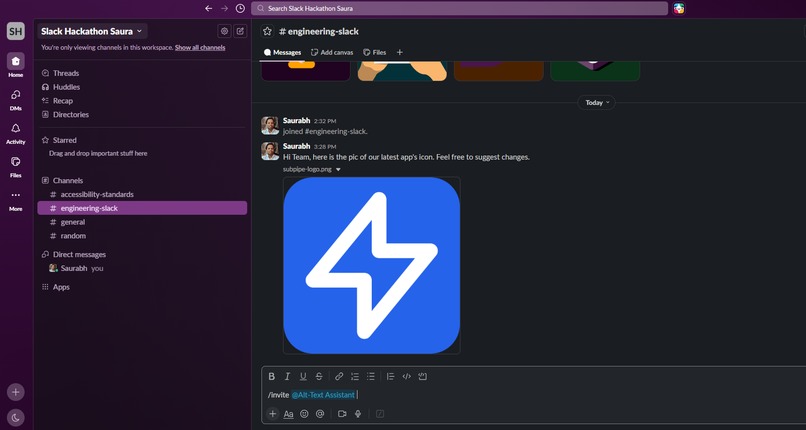806x430 pixels.
Task: Click the 3:28 PM message timestamp
Action: coord(325,147)
